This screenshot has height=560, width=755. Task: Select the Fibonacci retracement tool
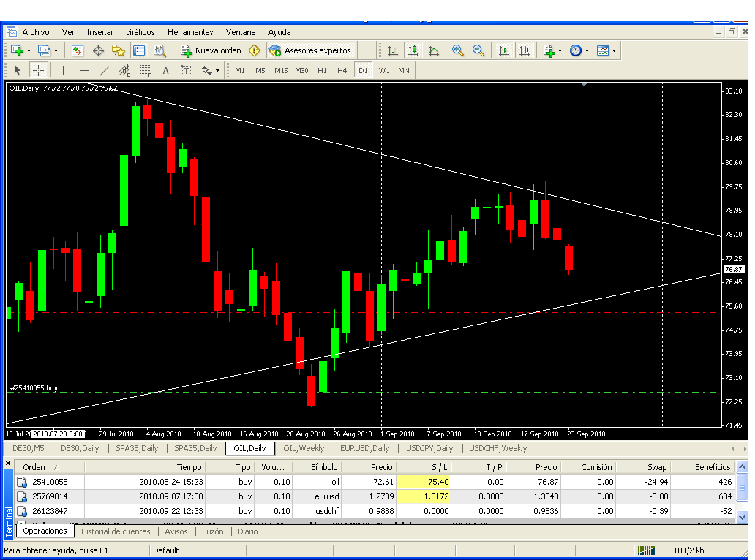point(146,71)
